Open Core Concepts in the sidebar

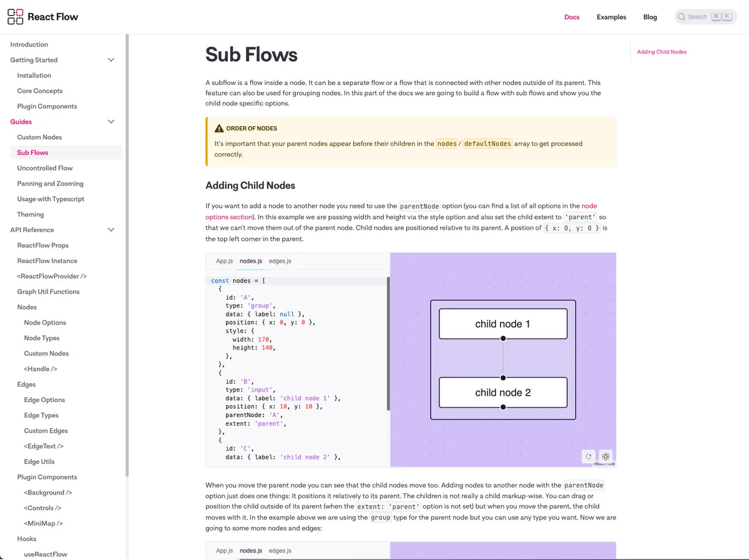pyautogui.click(x=40, y=91)
